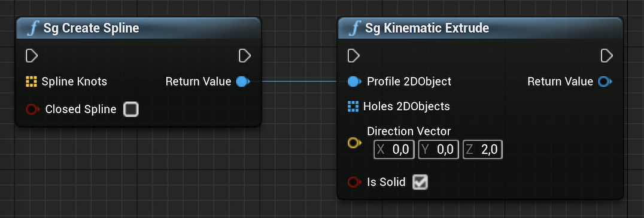The image size is (644, 218).
Task: Enable the Closed Spline checkbox
Action: pyautogui.click(x=131, y=110)
